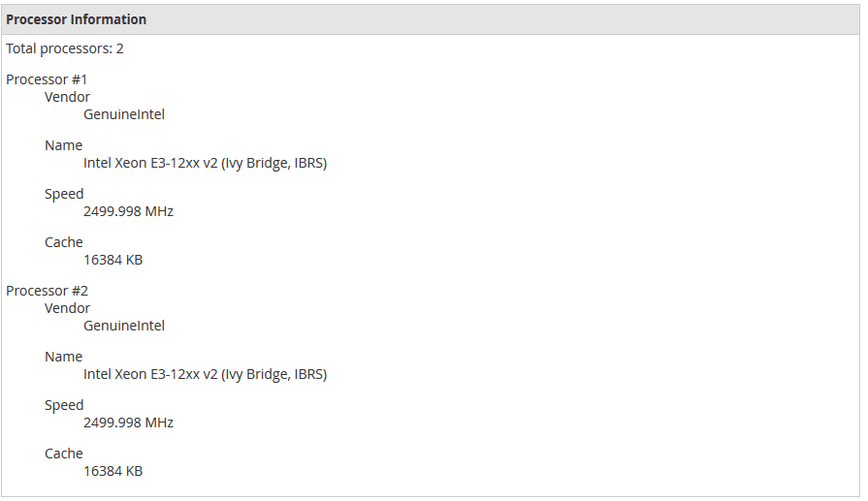Click Speed label under Processor #1
The image size is (868, 501).
[x=64, y=194]
